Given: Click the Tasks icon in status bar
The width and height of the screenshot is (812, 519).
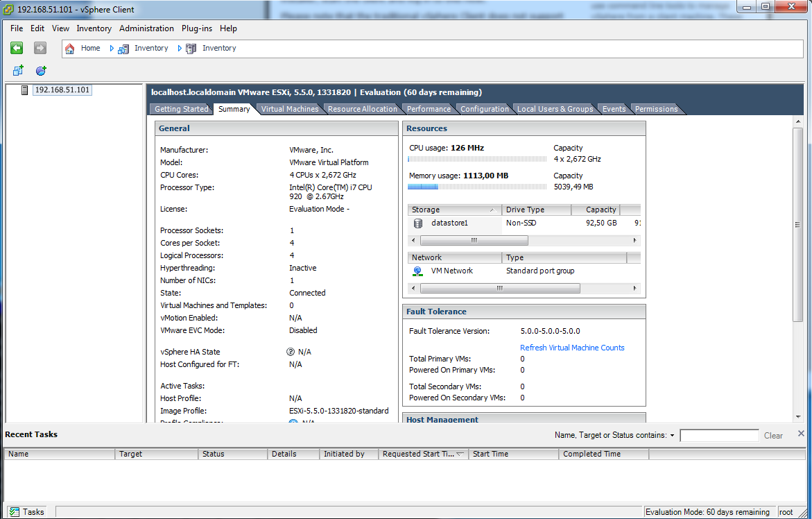Looking at the screenshot, I should tap(15, 512).
